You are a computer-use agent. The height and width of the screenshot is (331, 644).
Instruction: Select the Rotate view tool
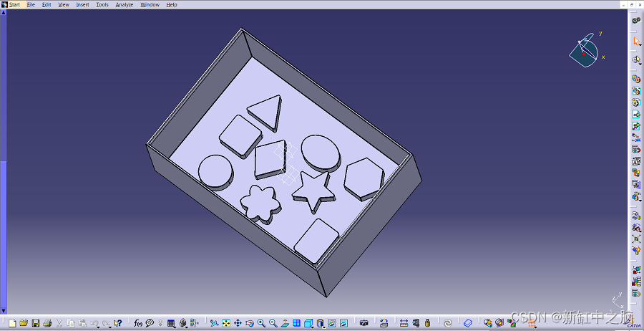(x=249, y=323)
